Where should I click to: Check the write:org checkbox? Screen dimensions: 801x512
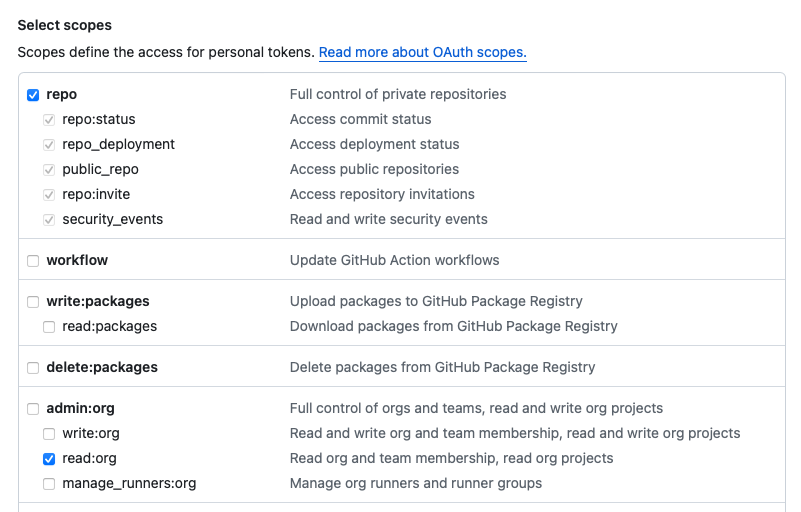pyautogui.click(x=49, y=434)
